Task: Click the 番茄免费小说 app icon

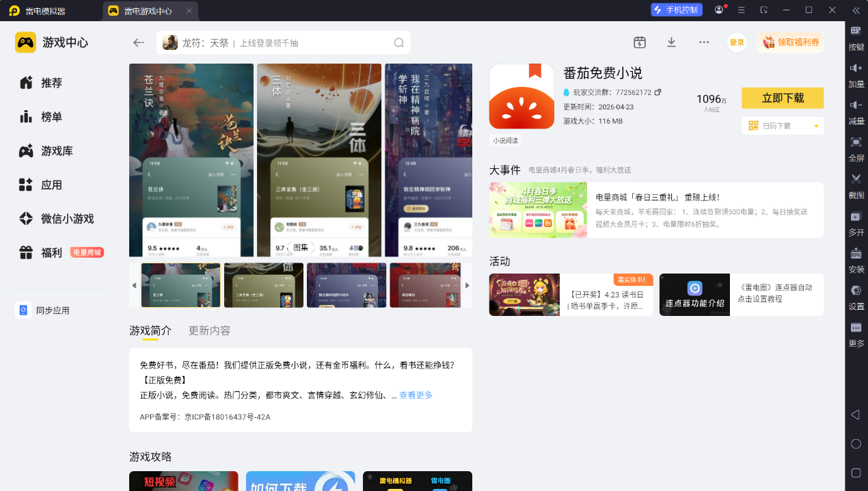Action: 521,96
